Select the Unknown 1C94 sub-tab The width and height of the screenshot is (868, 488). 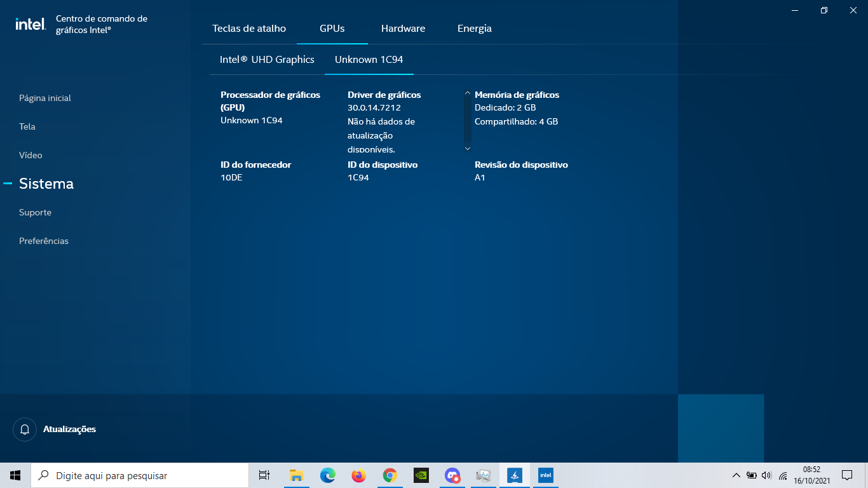(x=369, y=59)
